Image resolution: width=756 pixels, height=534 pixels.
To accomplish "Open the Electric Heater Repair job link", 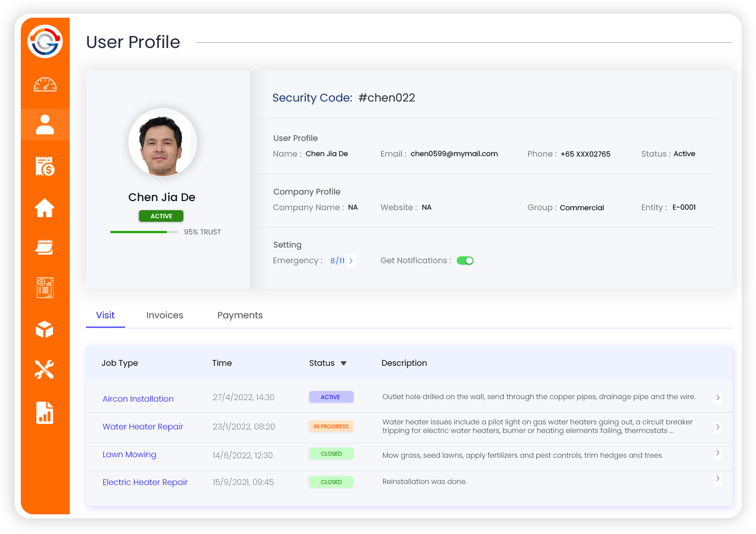I will pyautogui.click(x=145, y=482).
